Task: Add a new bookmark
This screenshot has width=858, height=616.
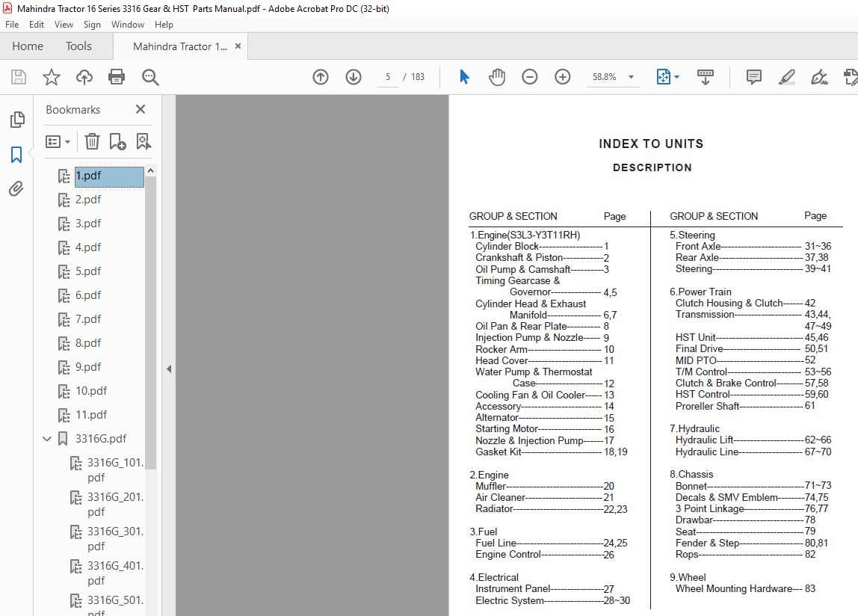Action: pos(117,142)
